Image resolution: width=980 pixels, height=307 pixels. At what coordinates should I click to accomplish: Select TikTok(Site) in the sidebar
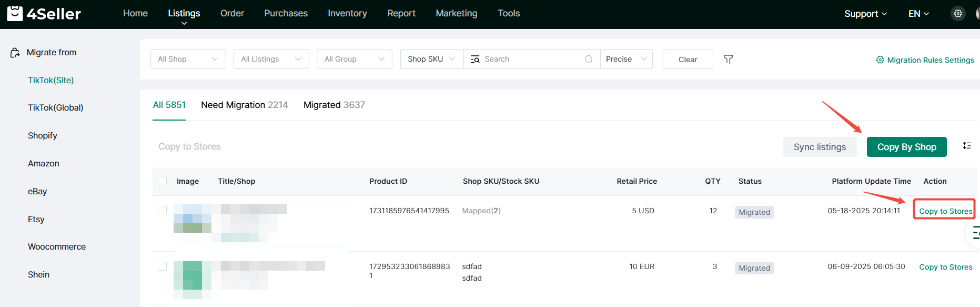coord(50,80)
